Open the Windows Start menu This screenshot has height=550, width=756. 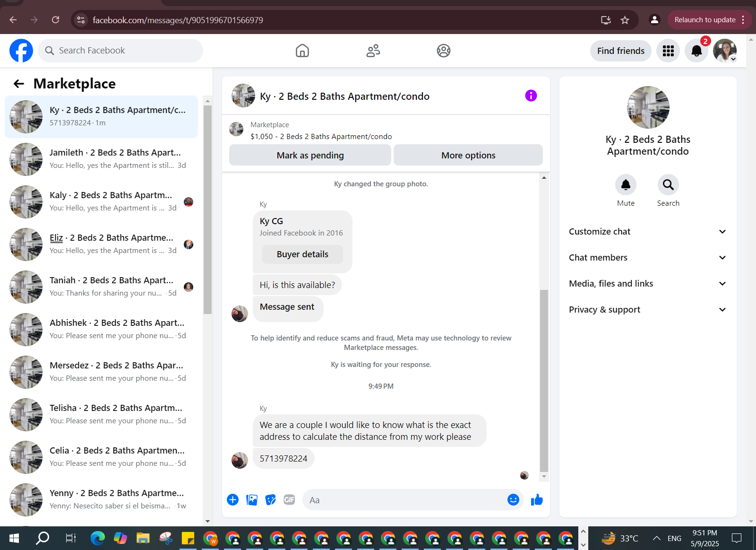(14, 538)
